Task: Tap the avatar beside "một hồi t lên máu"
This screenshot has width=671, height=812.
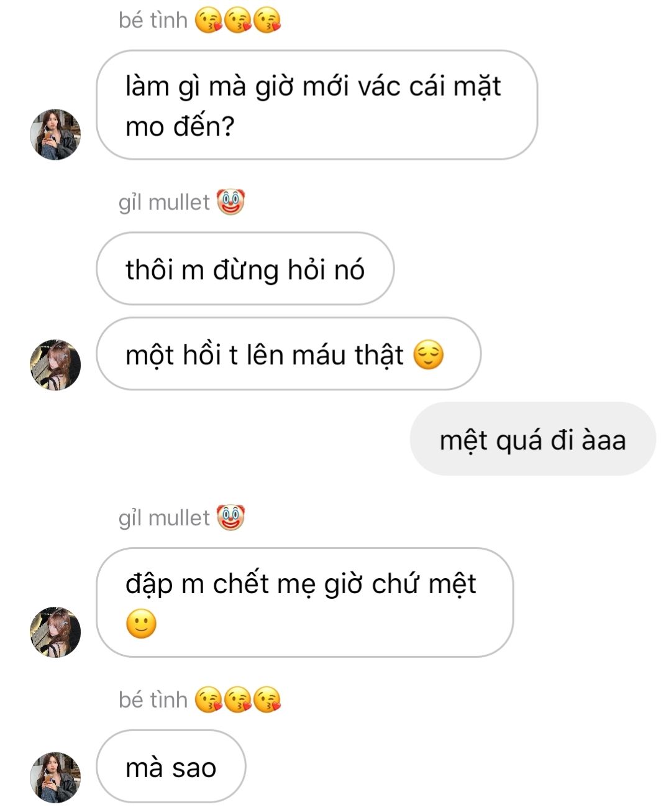Action: pyautogui.click(x=55, y=364)
